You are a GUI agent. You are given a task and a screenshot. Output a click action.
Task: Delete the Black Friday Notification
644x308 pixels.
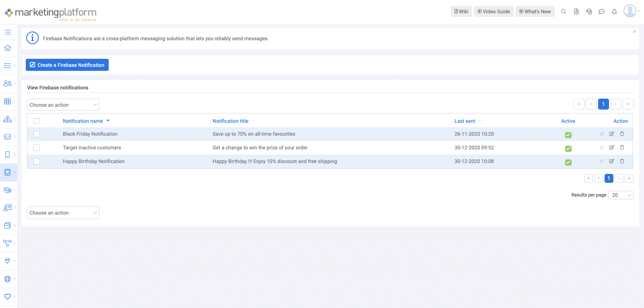tap(622, 134)
